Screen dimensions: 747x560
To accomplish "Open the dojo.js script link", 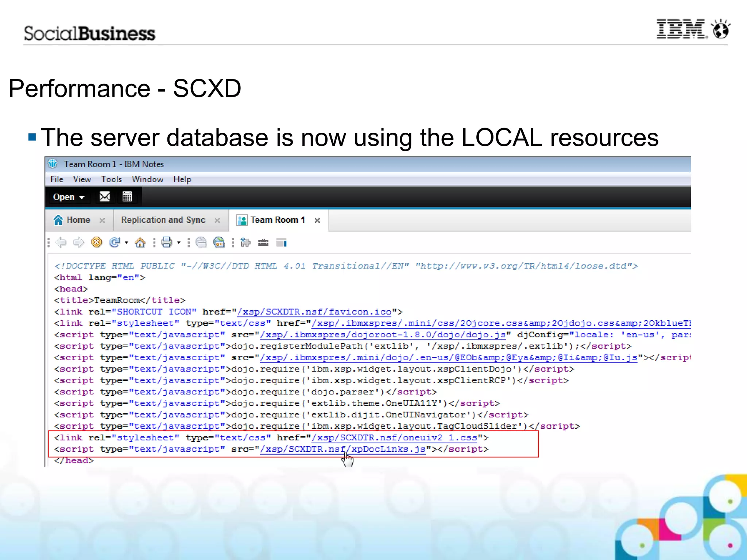I will [383, 335].
